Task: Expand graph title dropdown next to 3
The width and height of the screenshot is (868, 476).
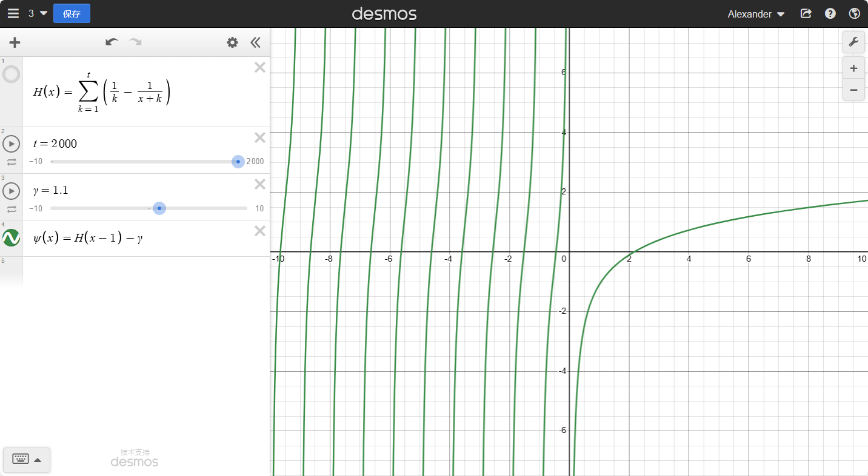Action: click(x=44, y=13)
